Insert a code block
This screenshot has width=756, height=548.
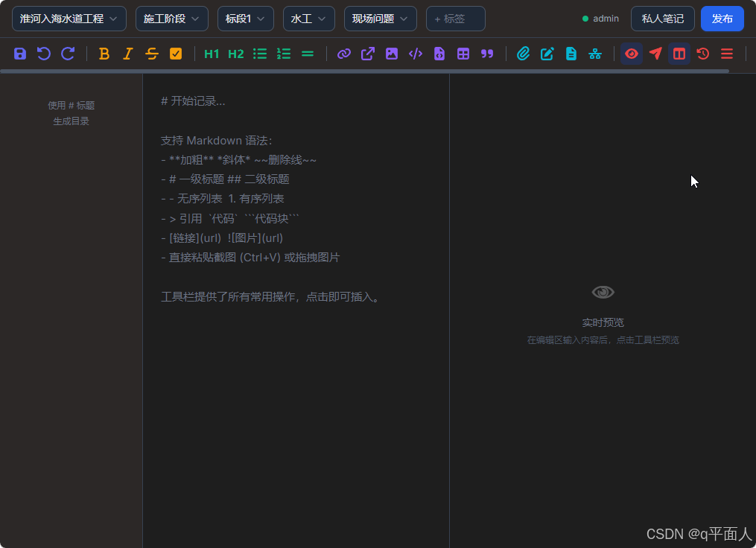(x=439, y=54)
